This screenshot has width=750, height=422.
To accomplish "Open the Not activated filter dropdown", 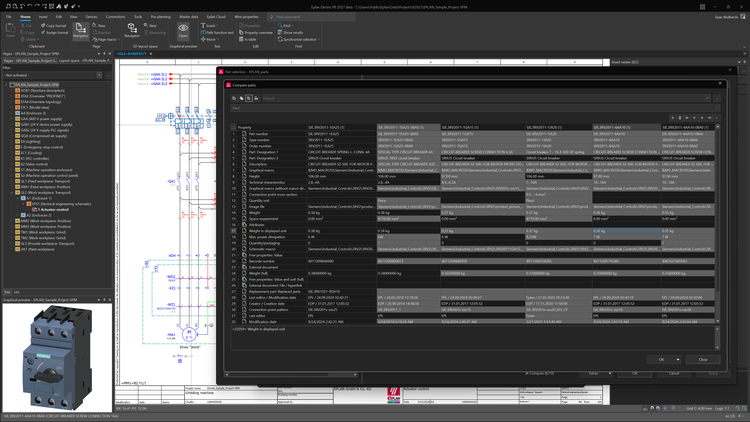I will pyautogui.click(x=99, y=75).
